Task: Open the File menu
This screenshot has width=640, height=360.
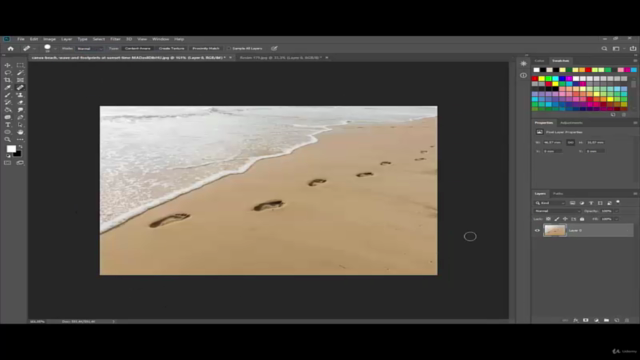Action: (21, 39)
